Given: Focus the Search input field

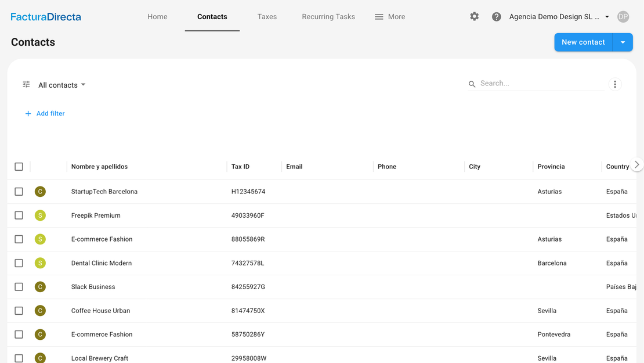Looking at the screenshot, I should [541, 84].
